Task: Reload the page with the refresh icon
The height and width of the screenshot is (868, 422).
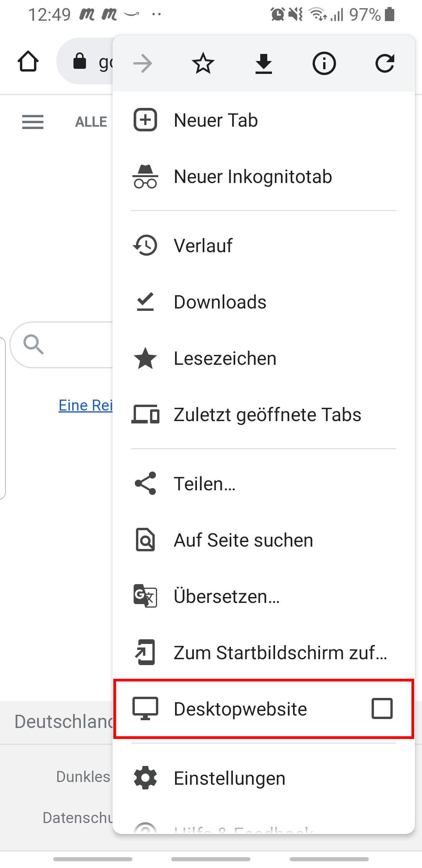Action: coord(385,63)
